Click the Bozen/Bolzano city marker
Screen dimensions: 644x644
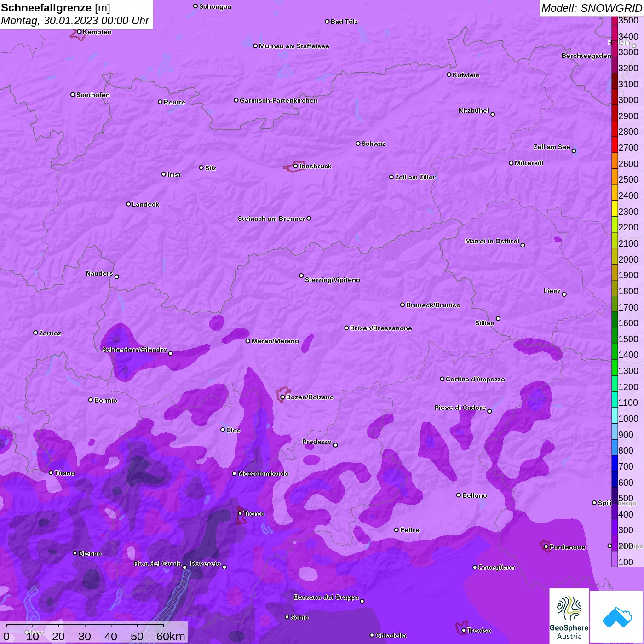[282, 397]
